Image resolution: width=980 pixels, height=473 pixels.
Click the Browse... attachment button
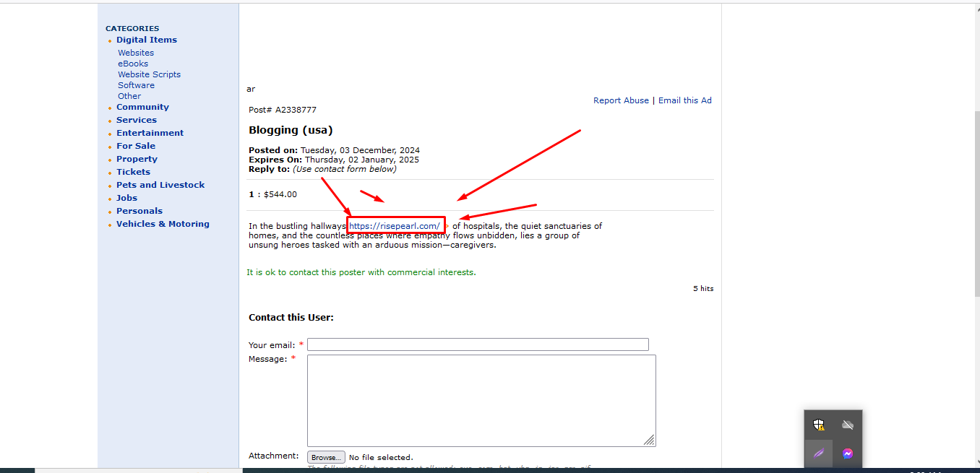(326, 457)
